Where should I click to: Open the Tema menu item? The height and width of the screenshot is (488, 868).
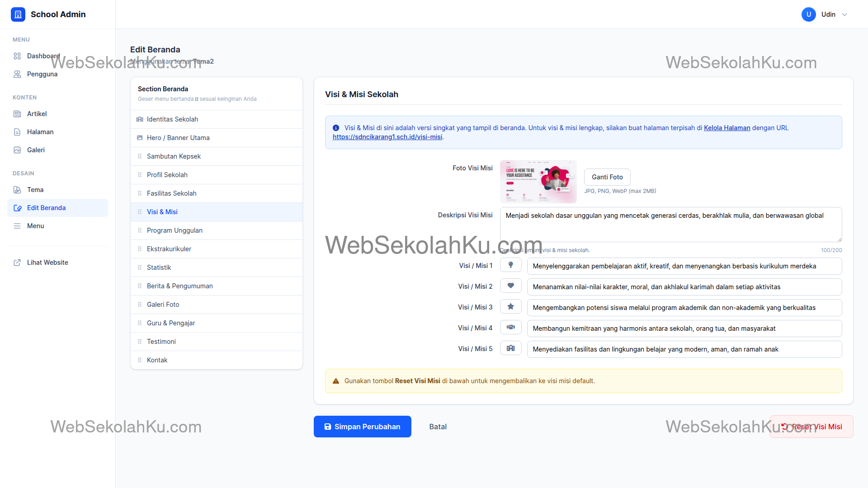click(x=58, y=190)
